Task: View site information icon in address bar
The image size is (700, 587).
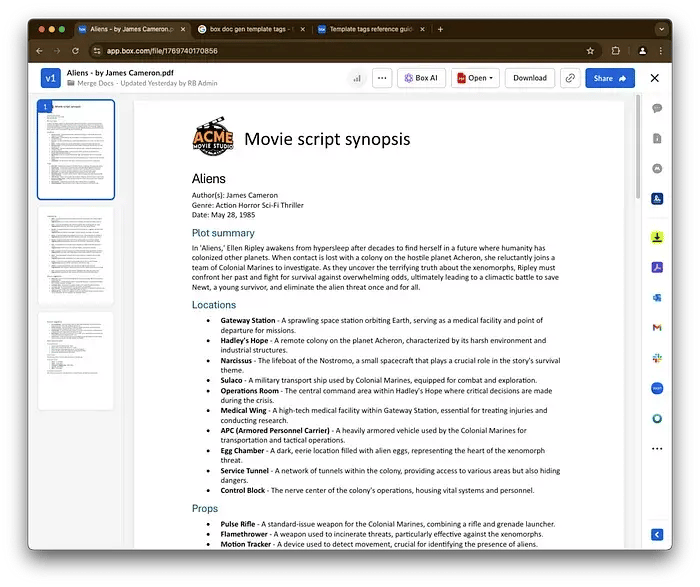Action: tap(96, 51)
